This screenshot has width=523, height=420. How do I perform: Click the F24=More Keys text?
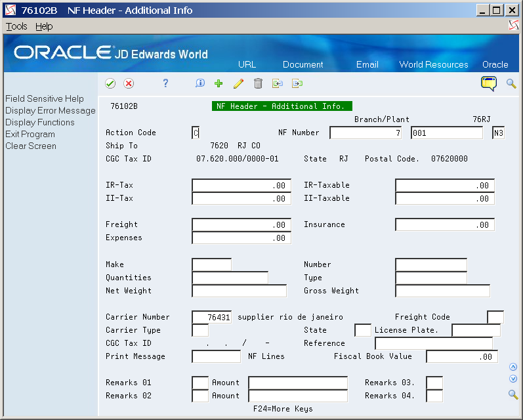pos(283,409)
